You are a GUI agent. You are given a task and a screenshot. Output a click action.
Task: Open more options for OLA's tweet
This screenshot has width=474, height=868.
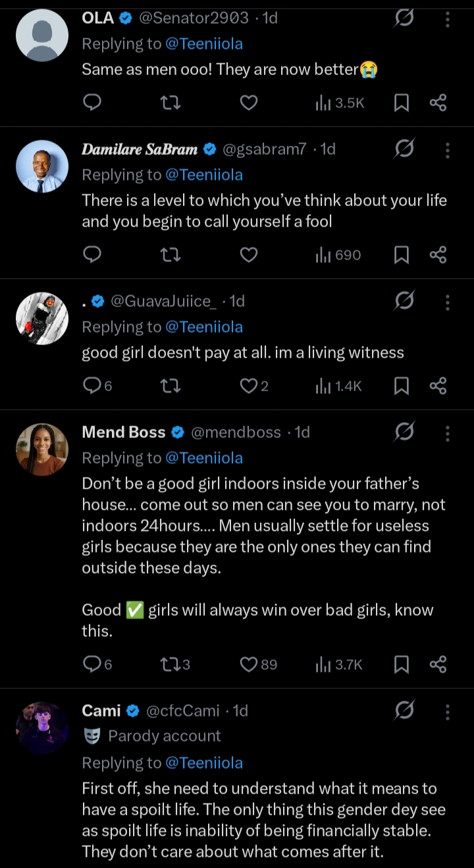[x=447, y=18]
